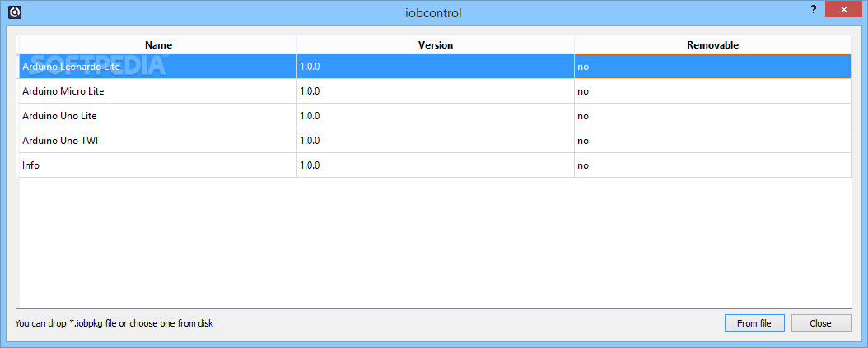The image size is (868, 348).
Task: Close the iobcontrol window with red X
Action: click(x=843, y=9)
